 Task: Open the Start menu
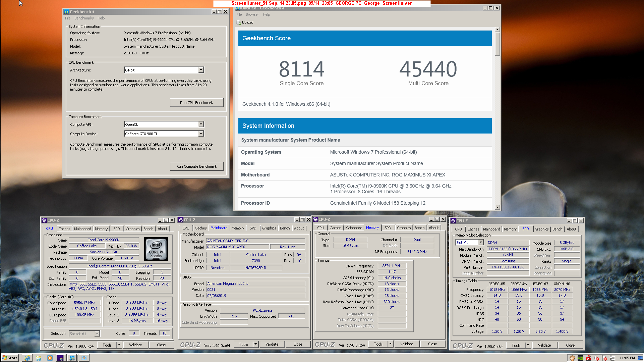tap(10, 358)
